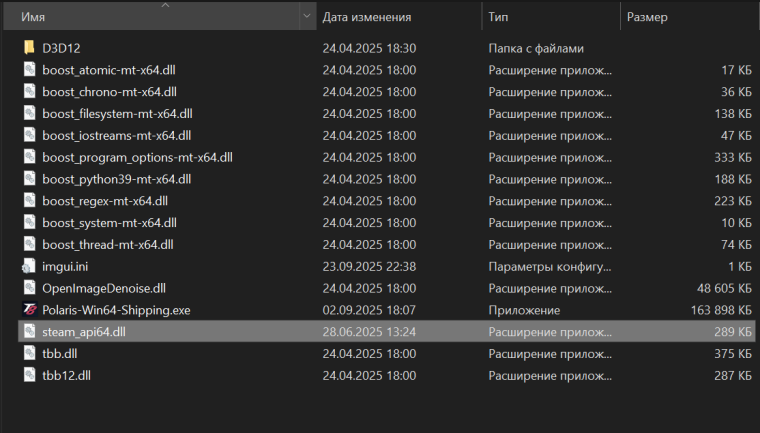Click the date 24.04.2025 18:30 for D3D12
This screenshot has width=760, height=433.
[369, 48]
